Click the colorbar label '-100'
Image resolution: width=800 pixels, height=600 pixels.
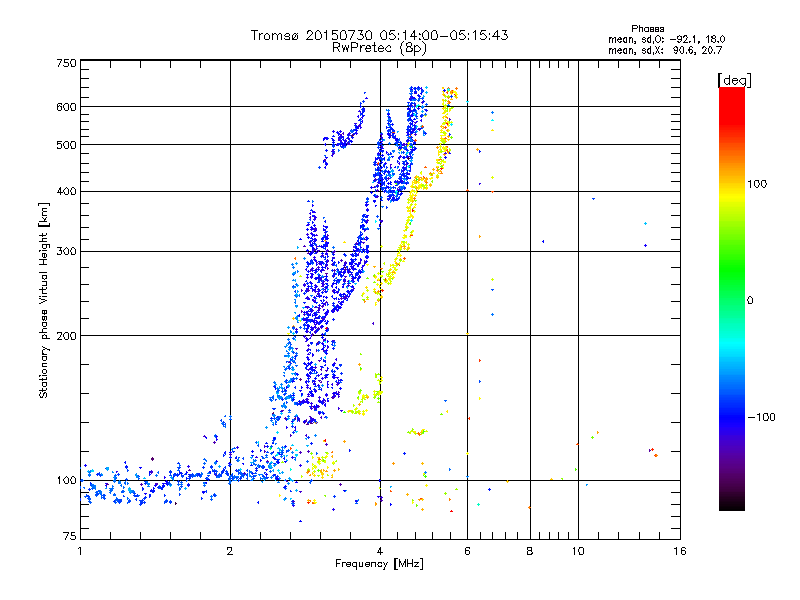(x=761, y=417)
